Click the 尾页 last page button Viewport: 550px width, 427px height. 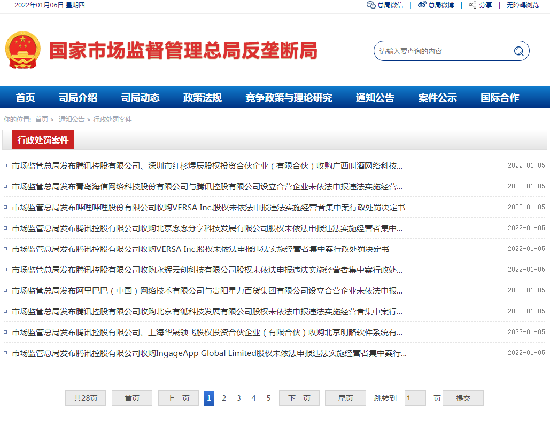346,398
